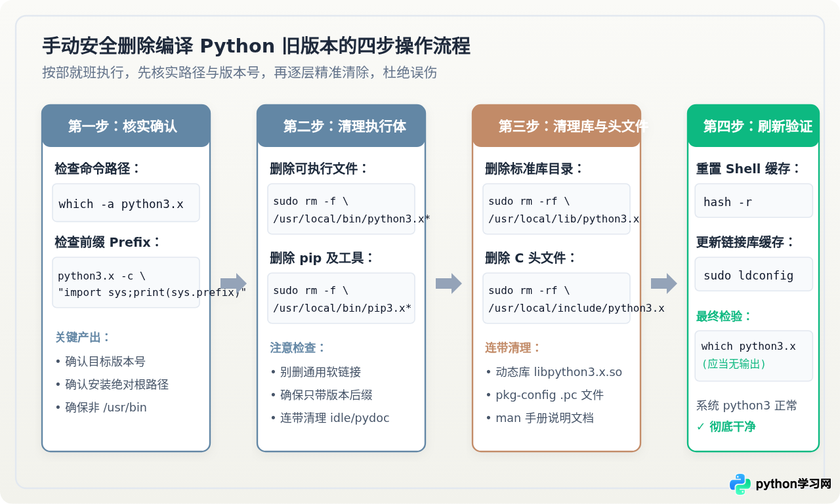Select the "which python3.x" box with "应当无输出"
Image resolution: width=840 pixels, height=504 pixels.
coord(753,356)
